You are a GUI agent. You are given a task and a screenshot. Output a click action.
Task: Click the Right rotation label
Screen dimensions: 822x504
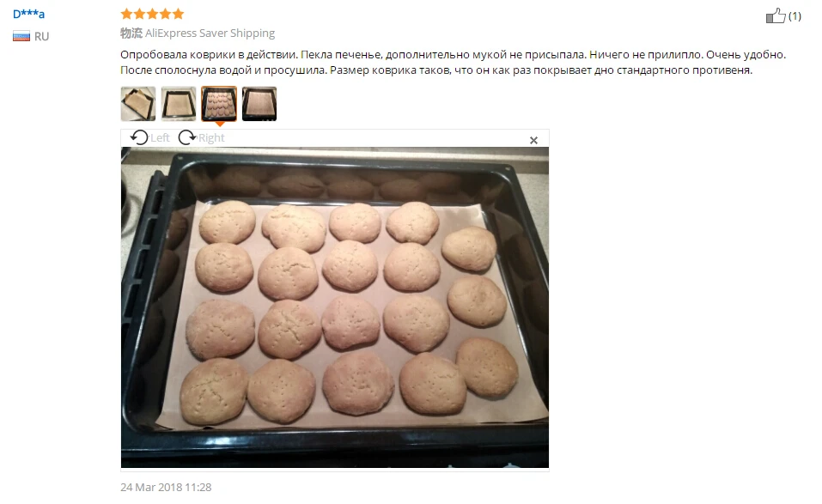point(211,137)
